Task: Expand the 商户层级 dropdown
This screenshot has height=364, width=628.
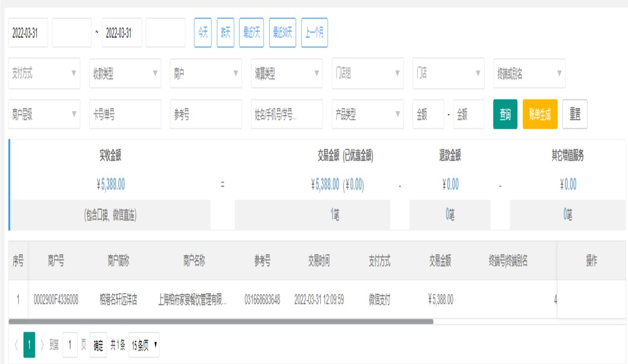Action: tap(44, 114)
